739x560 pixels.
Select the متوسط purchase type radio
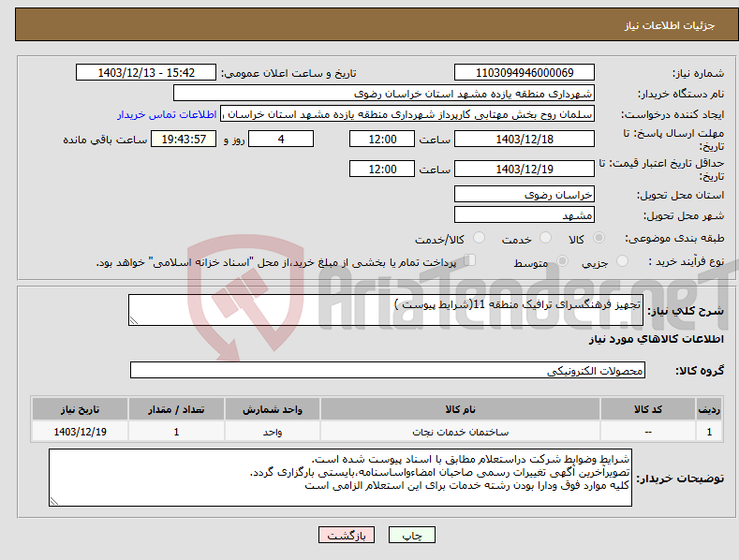point(562,261)
